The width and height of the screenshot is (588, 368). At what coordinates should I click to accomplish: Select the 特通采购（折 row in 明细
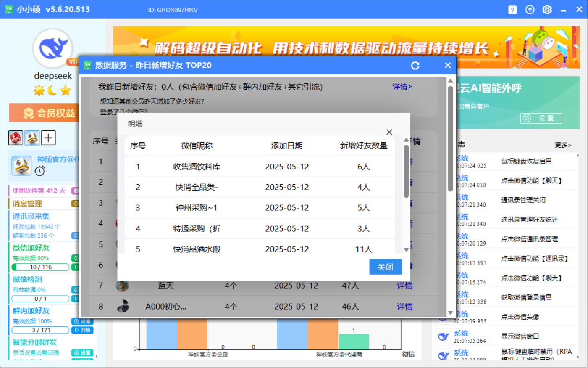click(260, 229)
